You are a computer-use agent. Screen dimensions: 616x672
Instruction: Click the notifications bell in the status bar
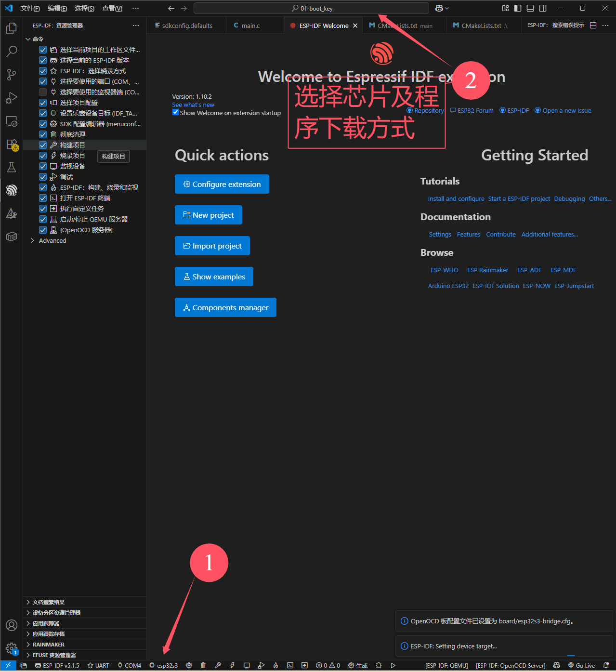[606, 665]
